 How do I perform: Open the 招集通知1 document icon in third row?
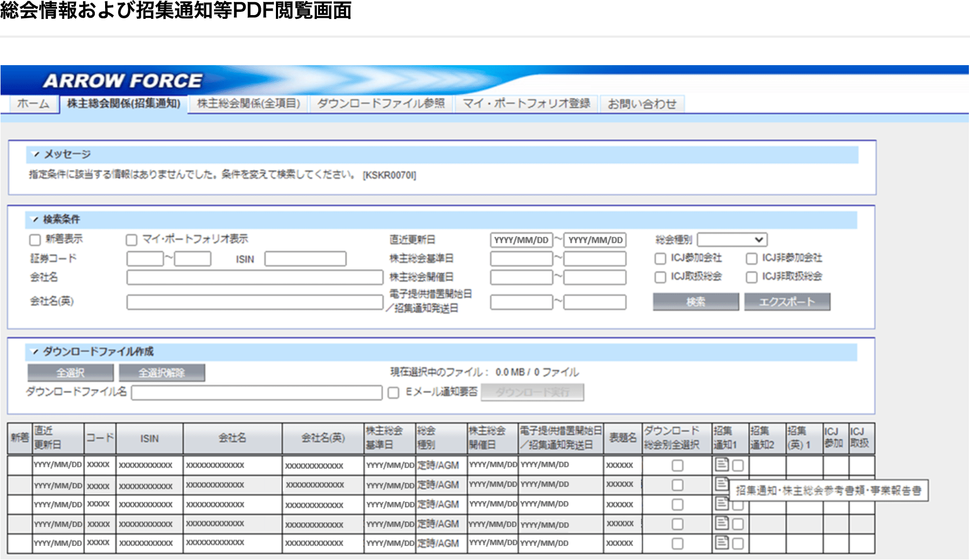722,503
